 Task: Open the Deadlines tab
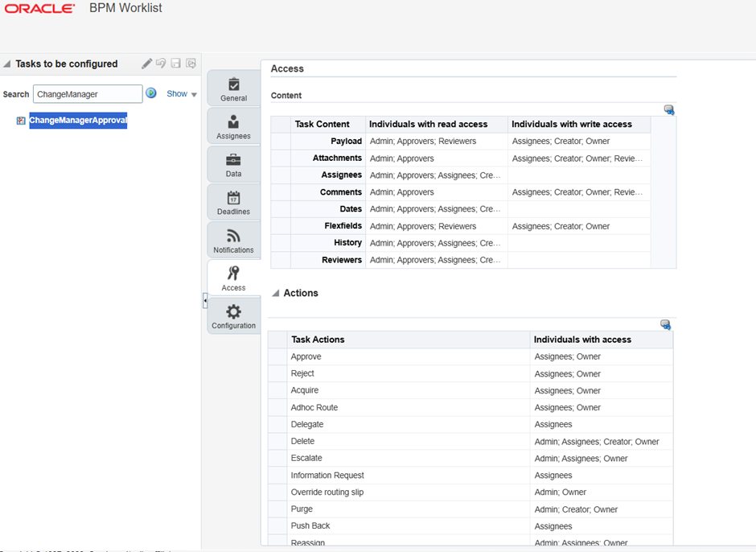234,202
